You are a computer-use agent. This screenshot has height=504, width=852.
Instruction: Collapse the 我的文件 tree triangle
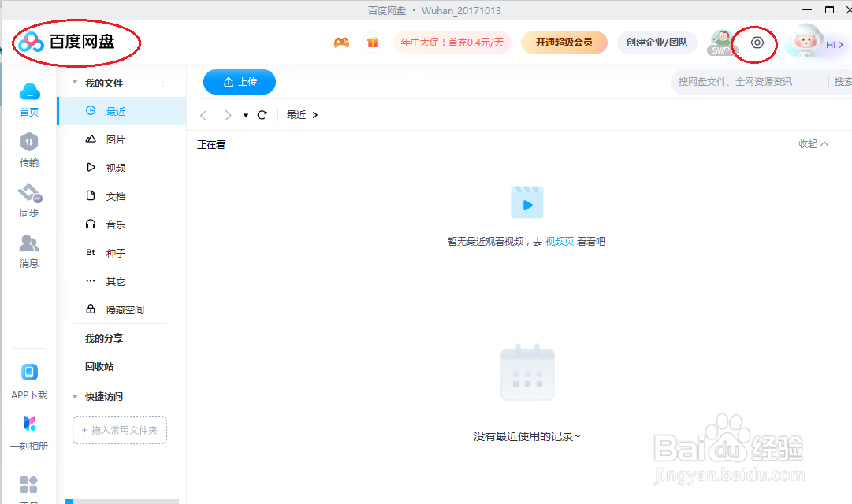[75, 82]
